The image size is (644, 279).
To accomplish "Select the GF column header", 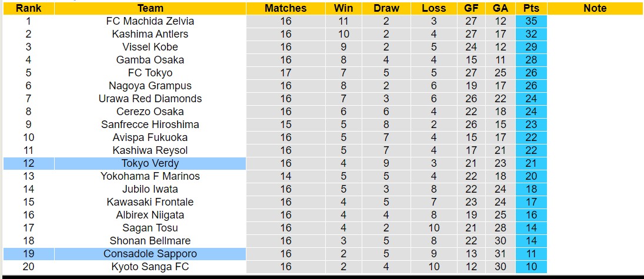I will pyautogui.click(x=471, y=8).
